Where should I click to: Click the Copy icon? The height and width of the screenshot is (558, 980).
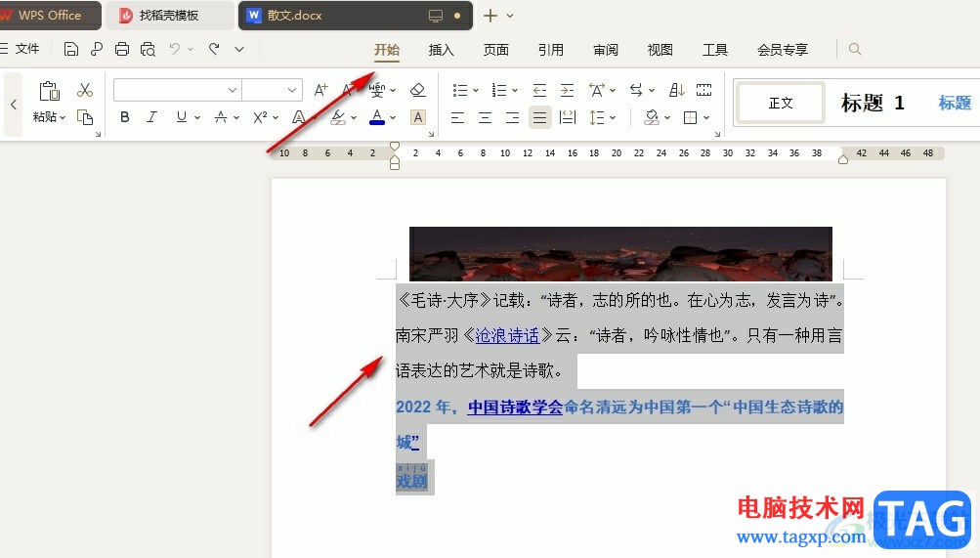click(85, 117)
